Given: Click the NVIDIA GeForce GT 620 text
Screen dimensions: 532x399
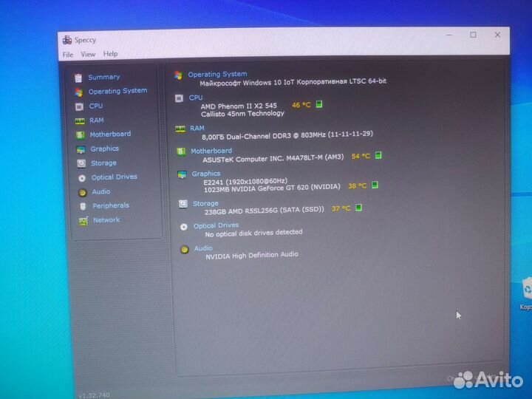Looking at the screenshot, I should coord(272,188).
